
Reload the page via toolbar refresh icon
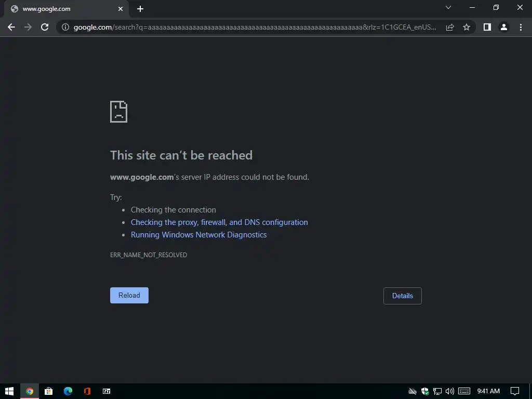point(45,27)
